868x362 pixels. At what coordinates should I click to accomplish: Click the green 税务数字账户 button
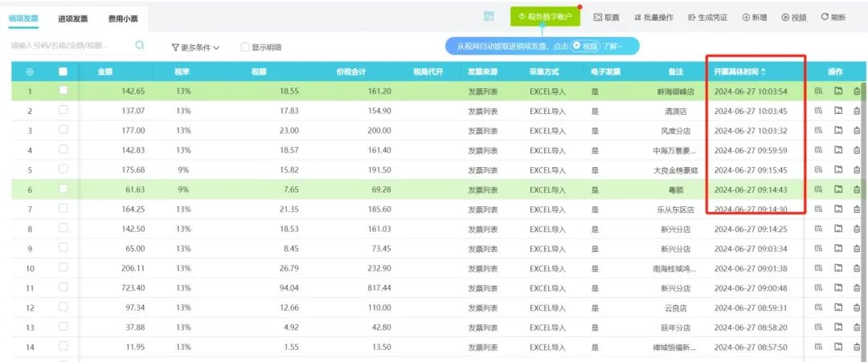545,16
